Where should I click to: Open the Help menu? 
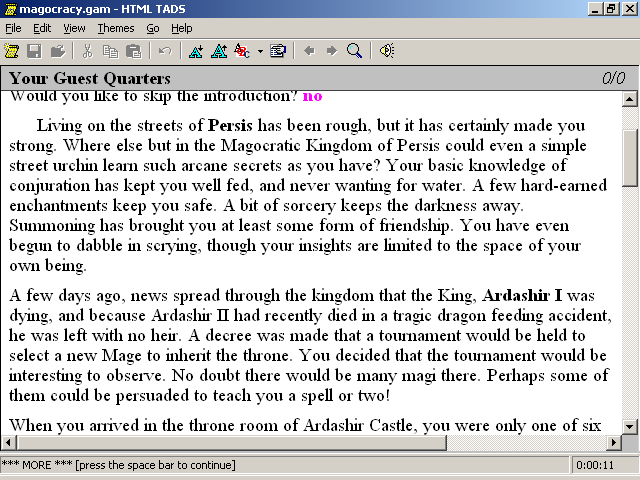click(182, 28)
